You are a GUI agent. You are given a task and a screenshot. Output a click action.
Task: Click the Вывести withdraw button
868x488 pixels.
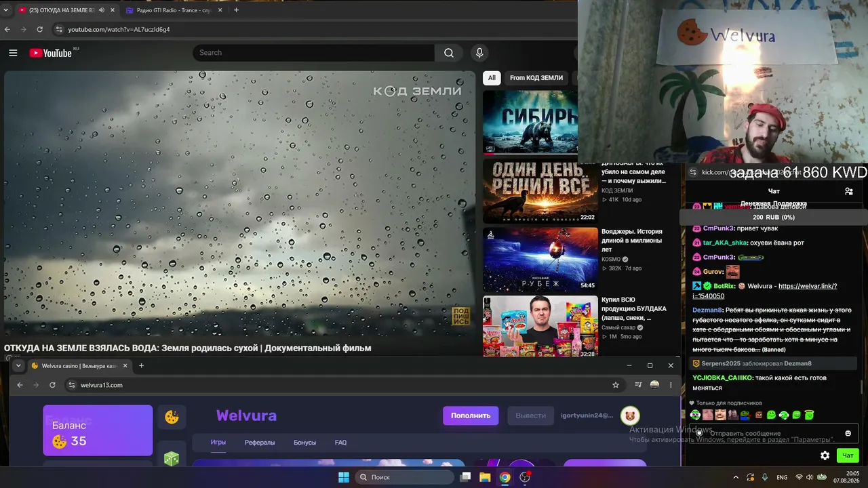(x=530, y=415)
